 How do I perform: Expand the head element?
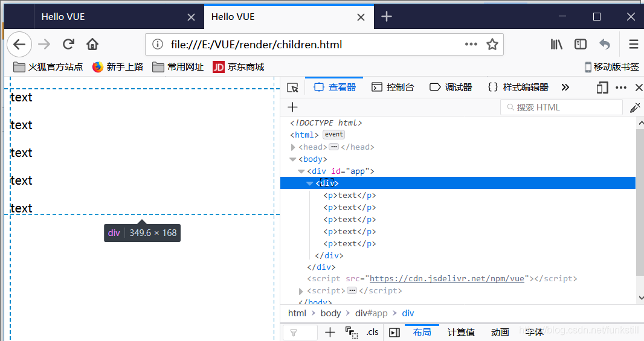click(293, 147)
